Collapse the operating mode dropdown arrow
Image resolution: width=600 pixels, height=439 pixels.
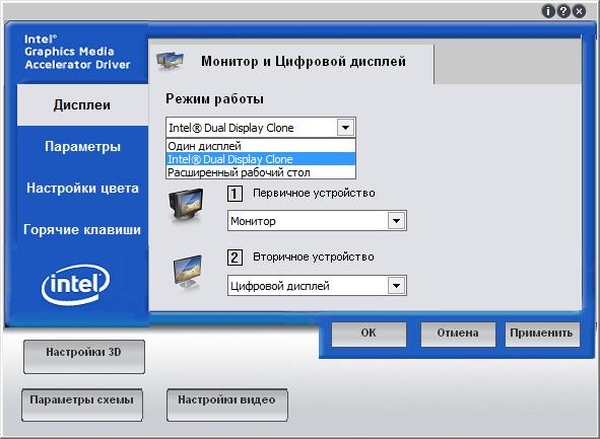tap(345, 127)
